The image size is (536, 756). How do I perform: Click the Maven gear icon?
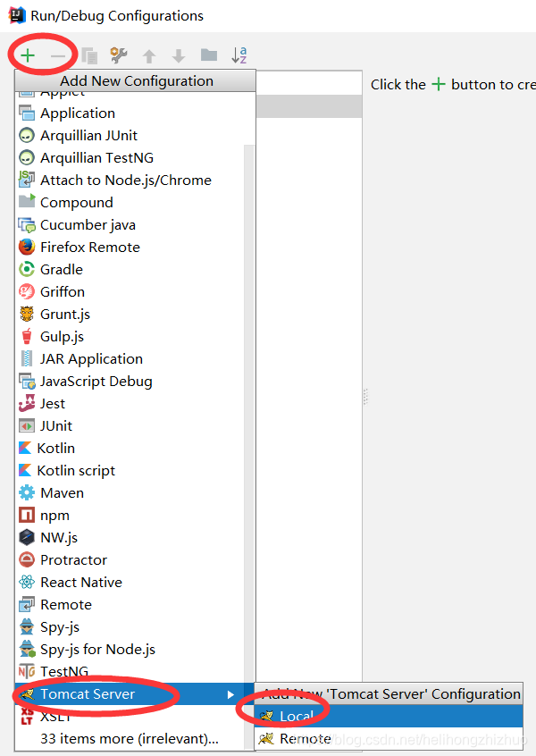coord(27,492)
